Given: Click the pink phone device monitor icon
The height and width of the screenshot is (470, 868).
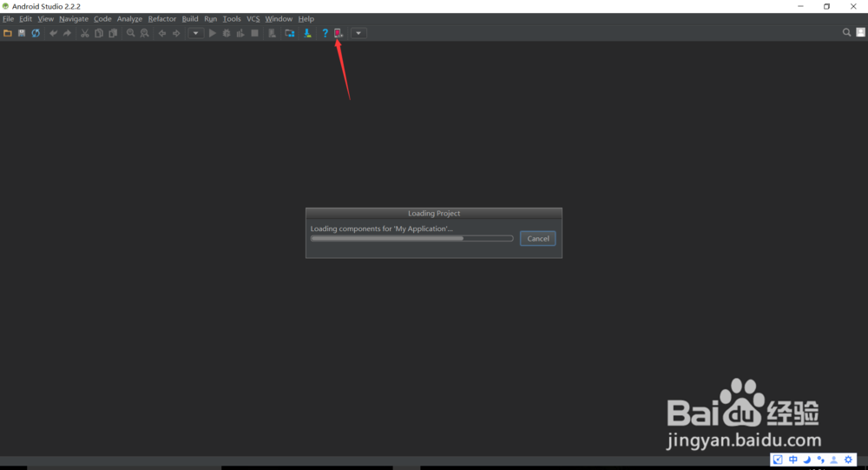Looking at the screenshot, I should coord(339,33).
